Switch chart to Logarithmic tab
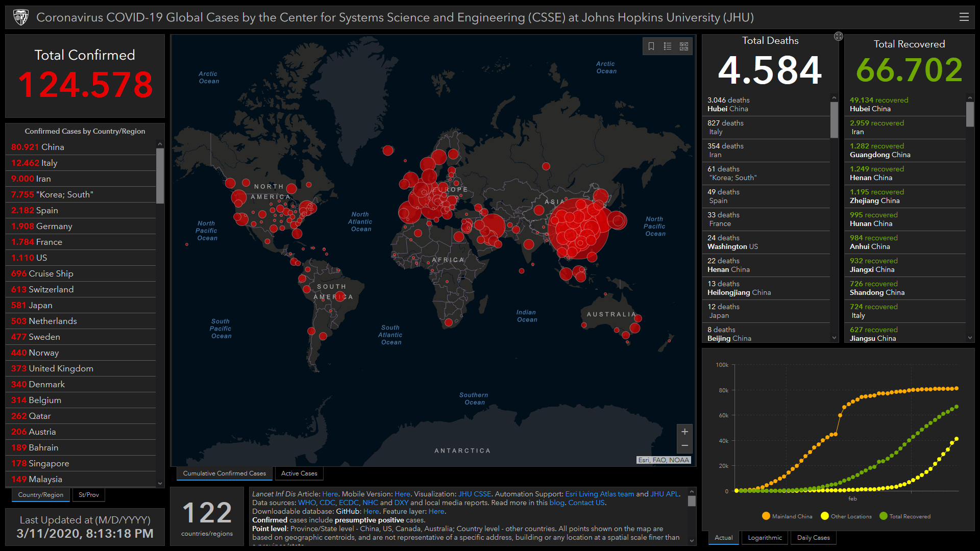This screenshot has width=980, height=551. pyautogui.click(x=765, y=538)
